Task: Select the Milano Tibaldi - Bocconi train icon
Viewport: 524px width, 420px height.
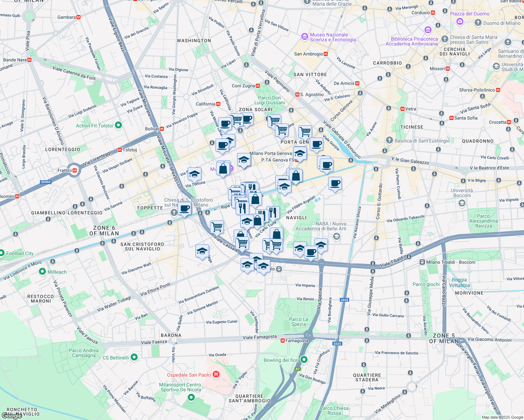Action: [422, 262]
